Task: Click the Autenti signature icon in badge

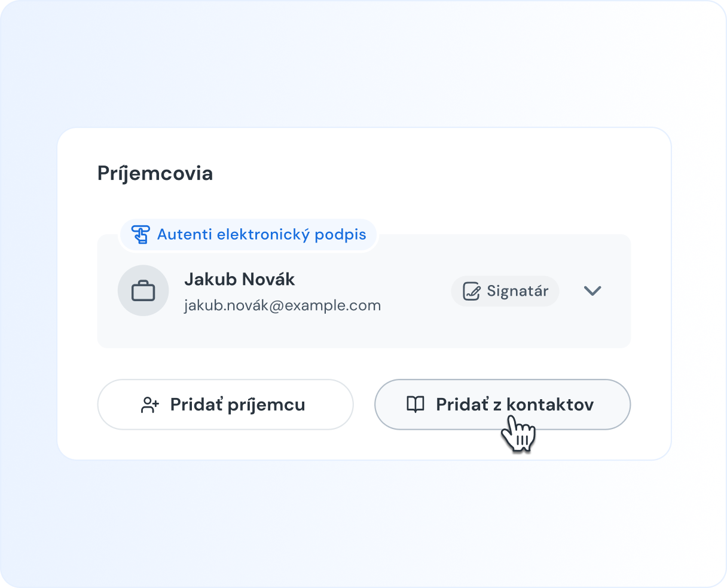Action: click(x=140, y=234)
